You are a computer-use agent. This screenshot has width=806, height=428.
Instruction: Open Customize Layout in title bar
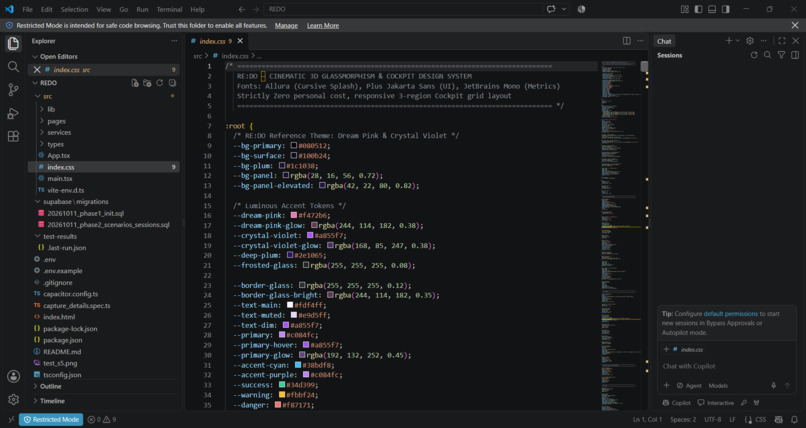click(685, 9)
